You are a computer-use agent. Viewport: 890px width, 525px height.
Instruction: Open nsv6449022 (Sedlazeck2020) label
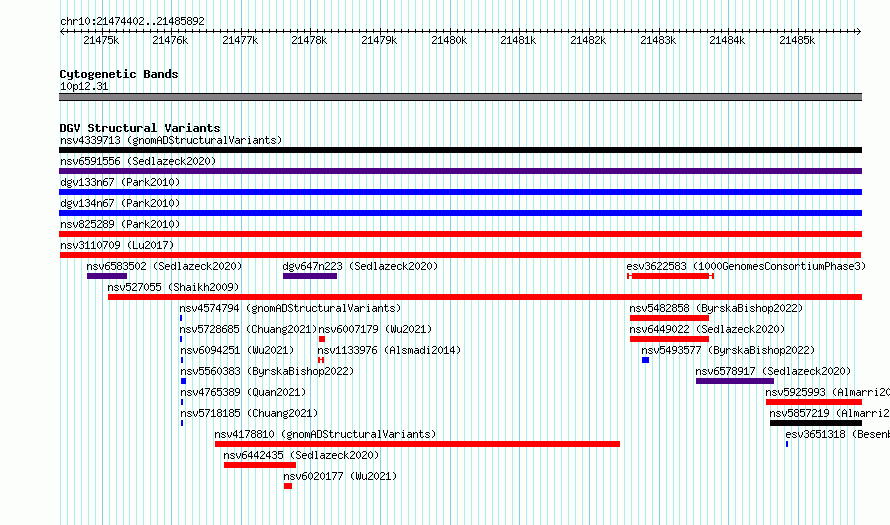click(707, 329)
